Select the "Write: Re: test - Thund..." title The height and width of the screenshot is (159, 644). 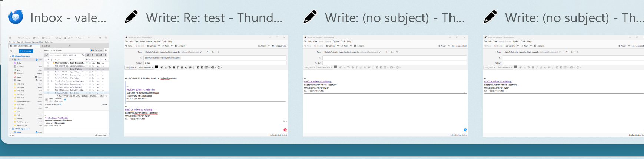coord(215,18)
